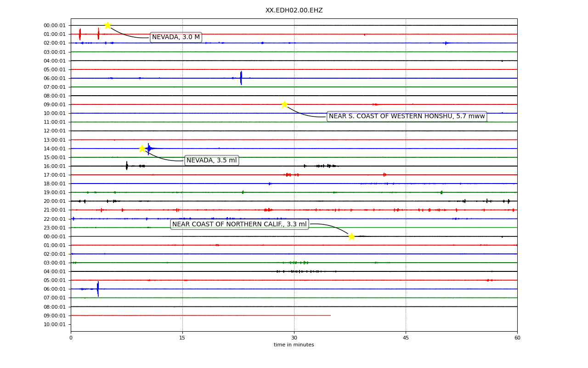Click the large blue spike on 06:00:01 trace
This screenshot has width=588, height=368.
coord(241,78)
